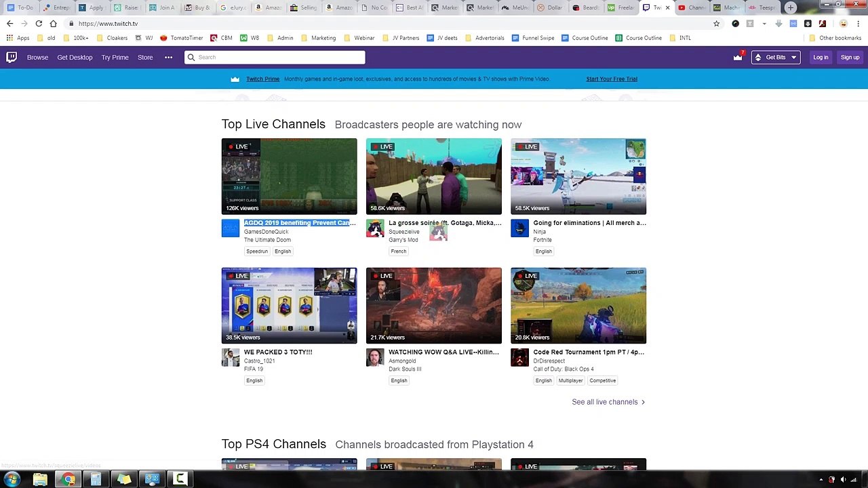Click the Sign up button

point(850,57)
